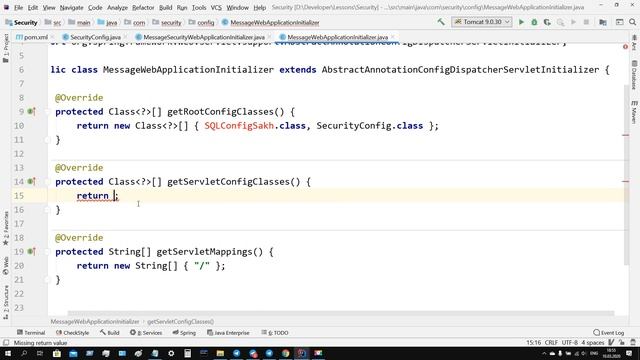The image size is (640, 360).
Task: Click the 15:16 cursor position in status bar
Action: coord(533,343)
